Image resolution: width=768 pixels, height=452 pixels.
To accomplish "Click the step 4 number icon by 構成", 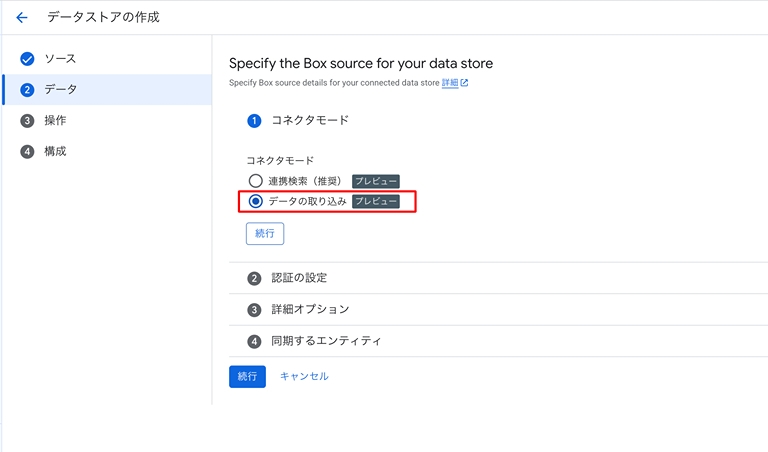I will tap(27, 151).
